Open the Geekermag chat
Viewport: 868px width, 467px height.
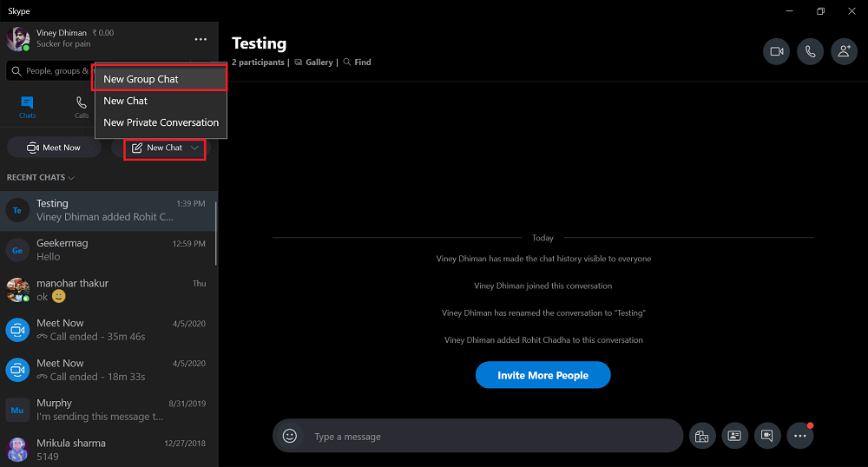tap(108, 250)
